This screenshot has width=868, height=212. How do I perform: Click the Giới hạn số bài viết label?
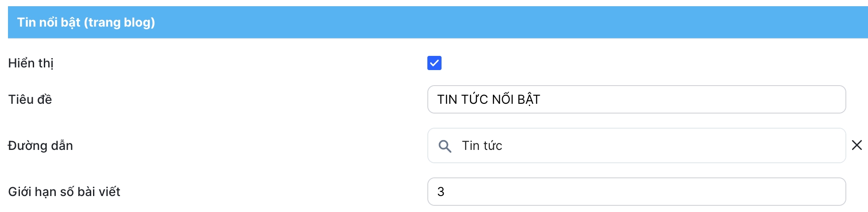64,192
